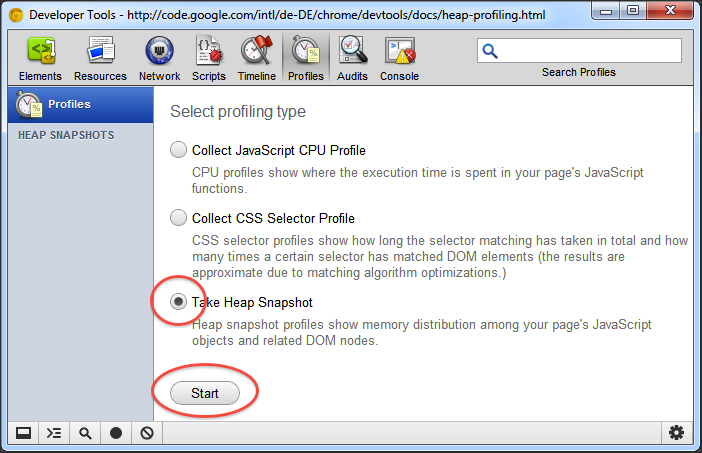This screenshot has height=453, width=702.
Task: Open the Scripts panel
Action: click(x=209, y=59)
